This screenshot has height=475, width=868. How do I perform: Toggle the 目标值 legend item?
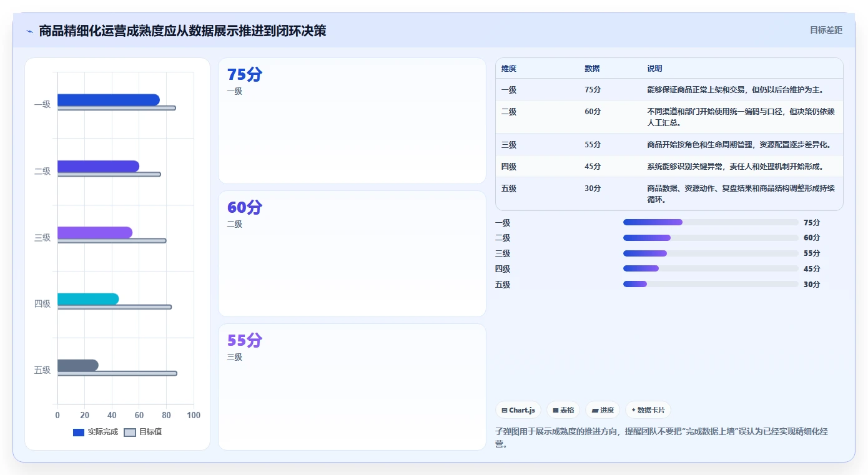click(143, 432)
